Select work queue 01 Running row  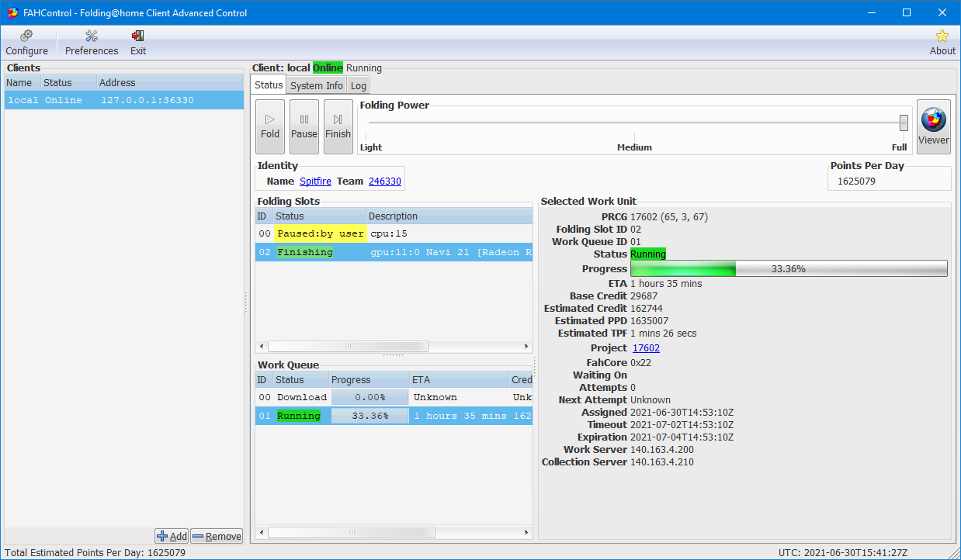click(394, 416)
